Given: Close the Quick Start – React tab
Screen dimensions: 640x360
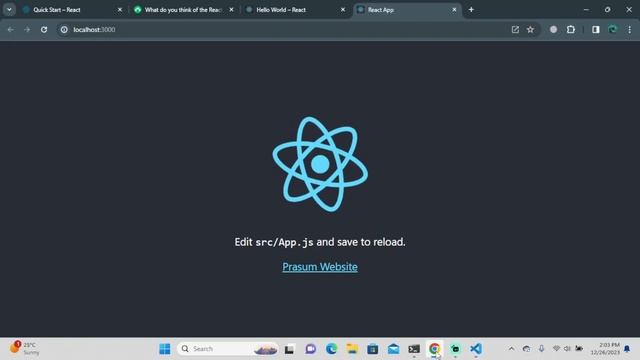Looking at the screenshot, I should tap(120, 10).
